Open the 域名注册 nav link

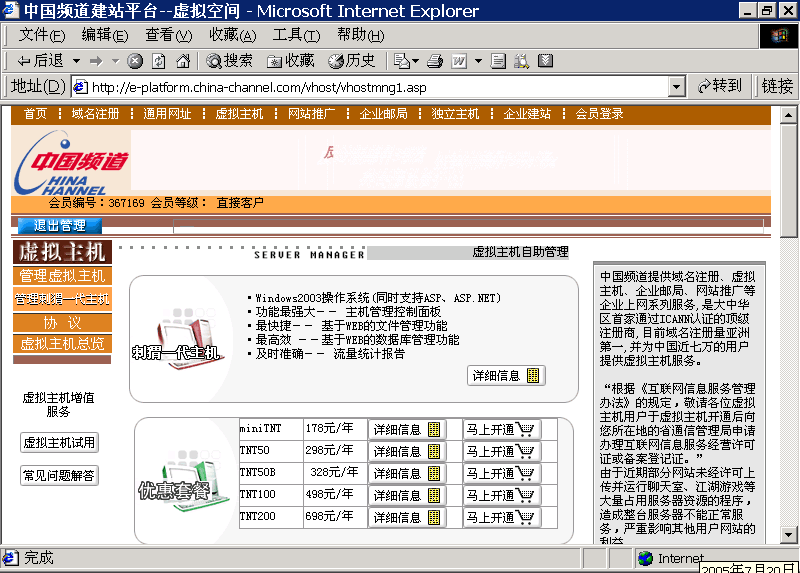pyautogui.click(x=95, y=114)
